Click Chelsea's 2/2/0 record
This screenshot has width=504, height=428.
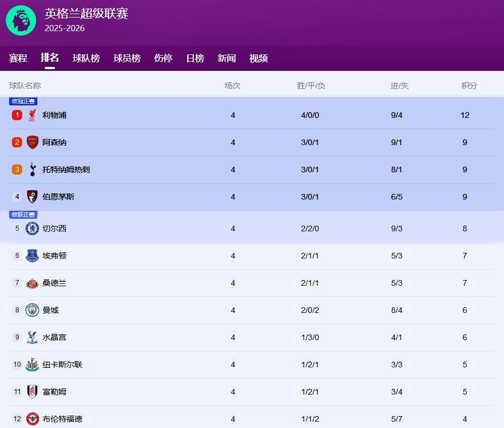coord(310,228)
